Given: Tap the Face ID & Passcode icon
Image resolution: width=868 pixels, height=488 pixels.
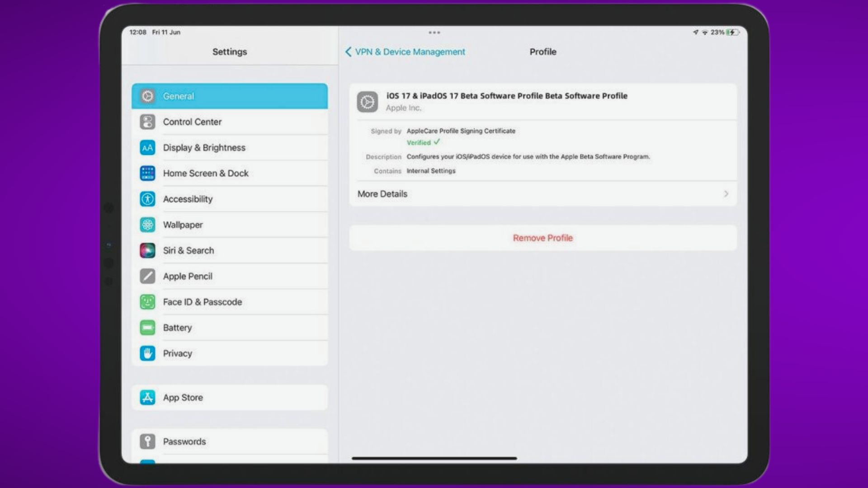Looking at the screenshot, I should click(147, 302).
